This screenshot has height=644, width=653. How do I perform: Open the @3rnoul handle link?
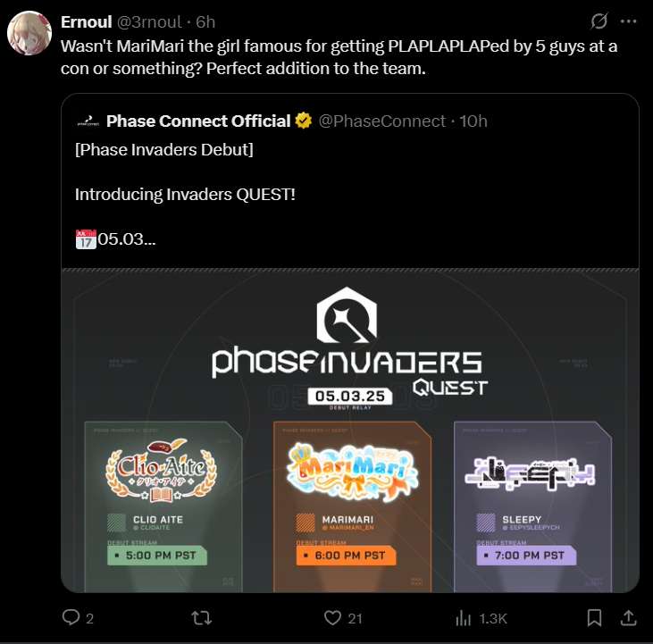point(149,22)
